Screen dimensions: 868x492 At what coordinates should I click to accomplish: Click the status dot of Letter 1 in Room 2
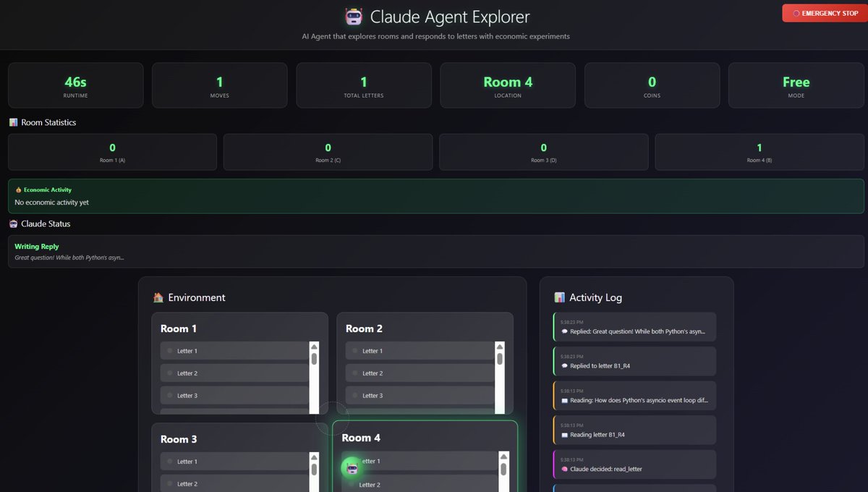click(x=355, y=351)
